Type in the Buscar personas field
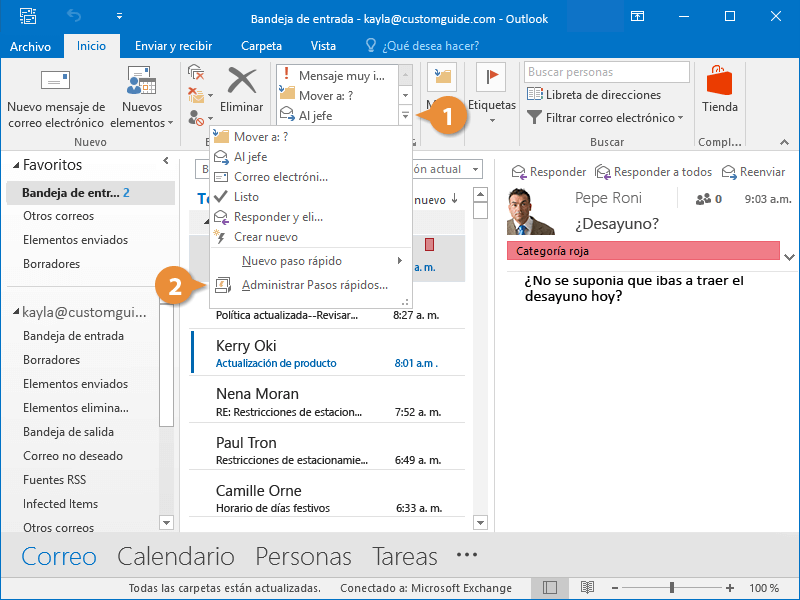The image size is (800, 600). coord(606,72)
